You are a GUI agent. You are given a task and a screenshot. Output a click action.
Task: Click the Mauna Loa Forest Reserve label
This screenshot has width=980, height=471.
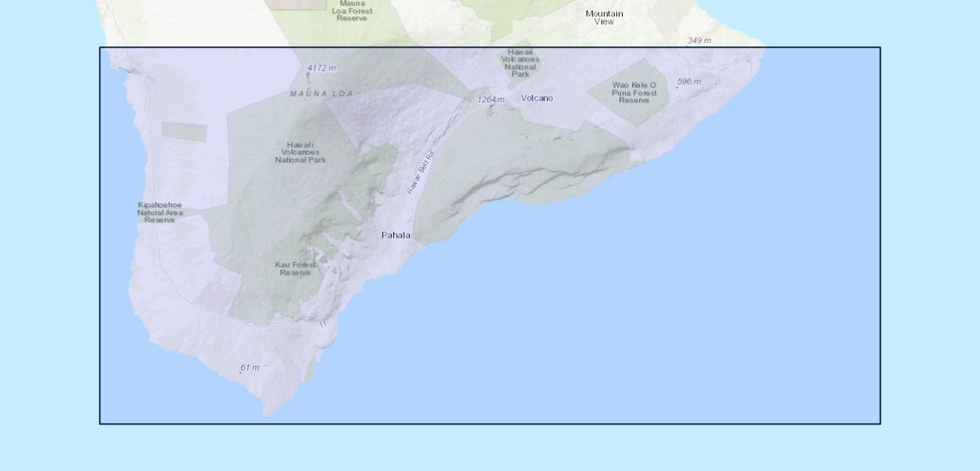tap(352, 11)
